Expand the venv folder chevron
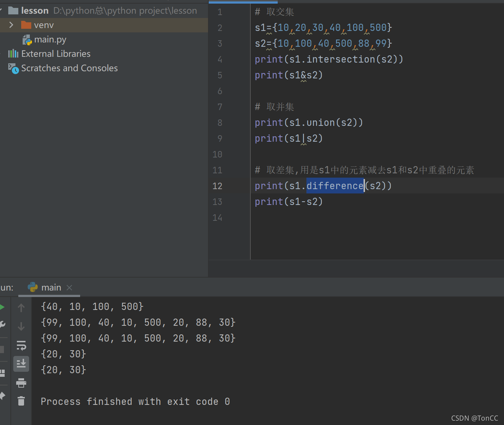The height and width of the screenshot is (425, 504). (11, 25)
